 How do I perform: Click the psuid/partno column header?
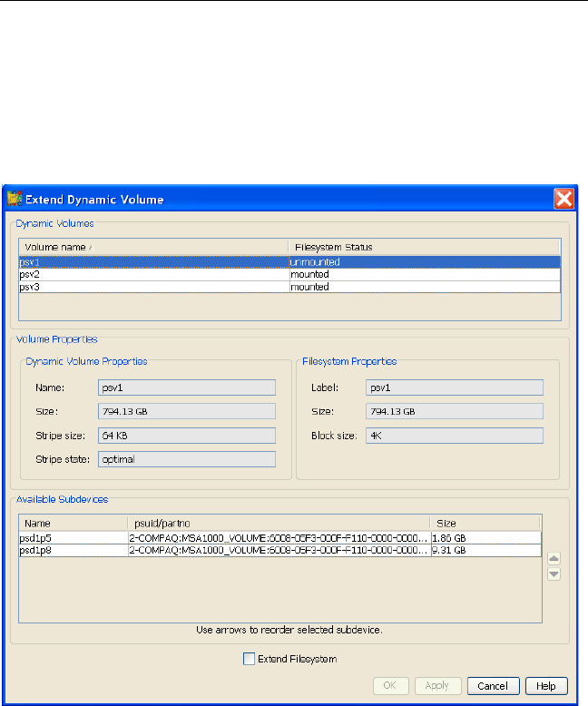pos(277,523)
